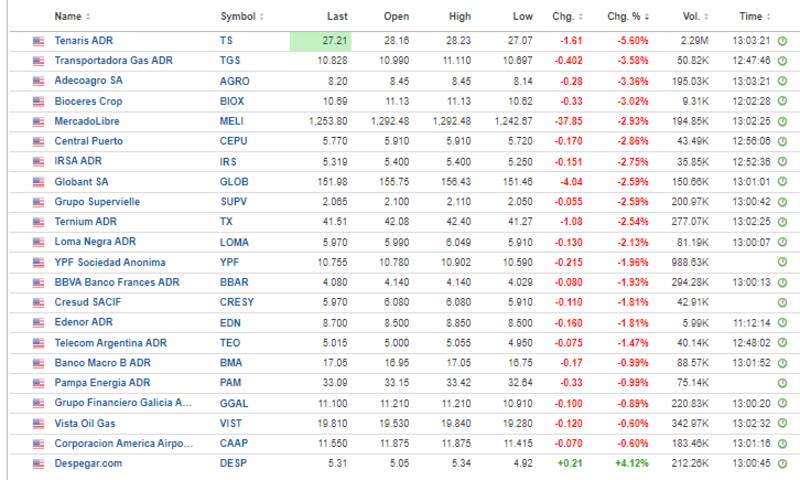Open the Banco Macro B ADR link

point(102,362)
